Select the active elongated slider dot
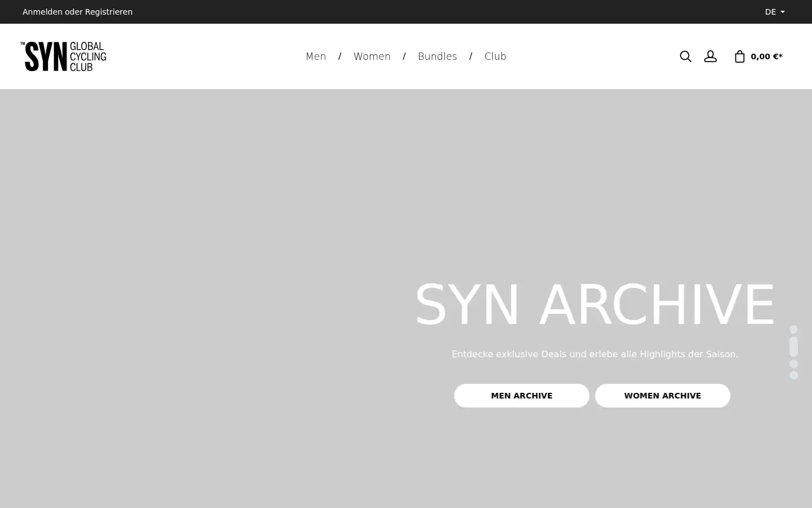This screenshot has height=508, width=812. pos(794,347)
